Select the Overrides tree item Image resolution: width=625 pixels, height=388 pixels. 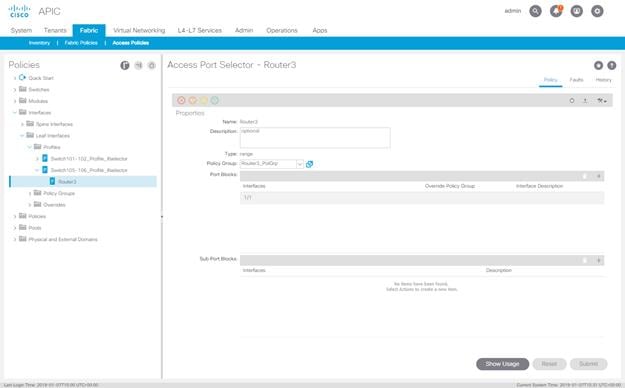tap(54, 205)
